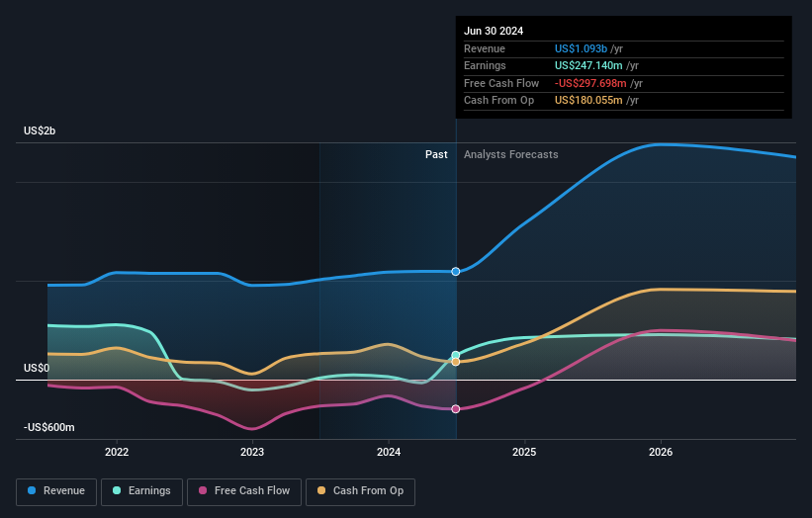
Task: Click the Earnings teal data point marker
Action: tap(456, 355)
